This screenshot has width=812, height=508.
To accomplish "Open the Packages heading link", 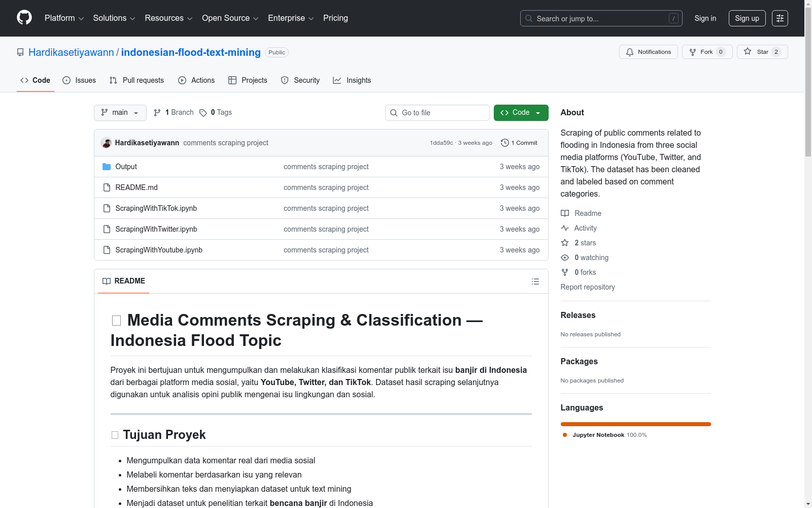I will click(x=579, y=361).
